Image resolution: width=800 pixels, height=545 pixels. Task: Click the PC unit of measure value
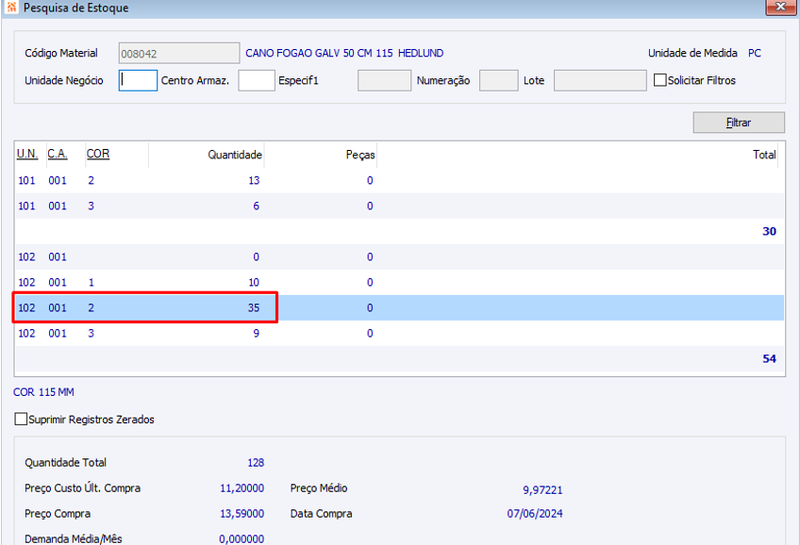click(x=755, y=53)
